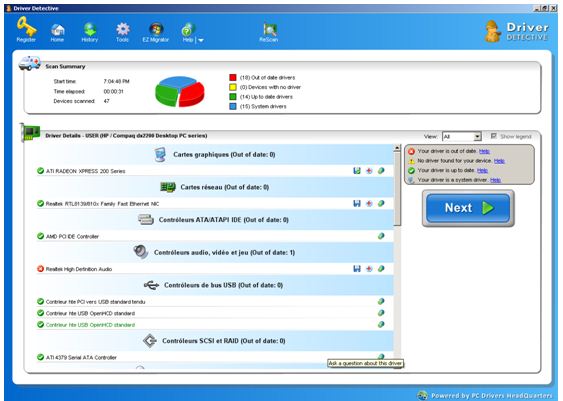The image size is (563, 401).
Task: Ask a question about AMD PCI IDE Controller
Action: [381, 236]
